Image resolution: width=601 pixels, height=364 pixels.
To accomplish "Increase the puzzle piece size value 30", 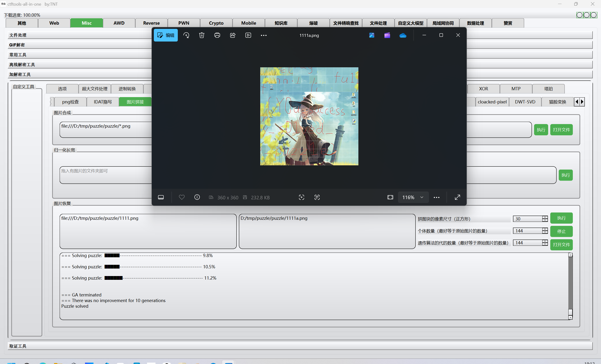I will pos(545,217).
